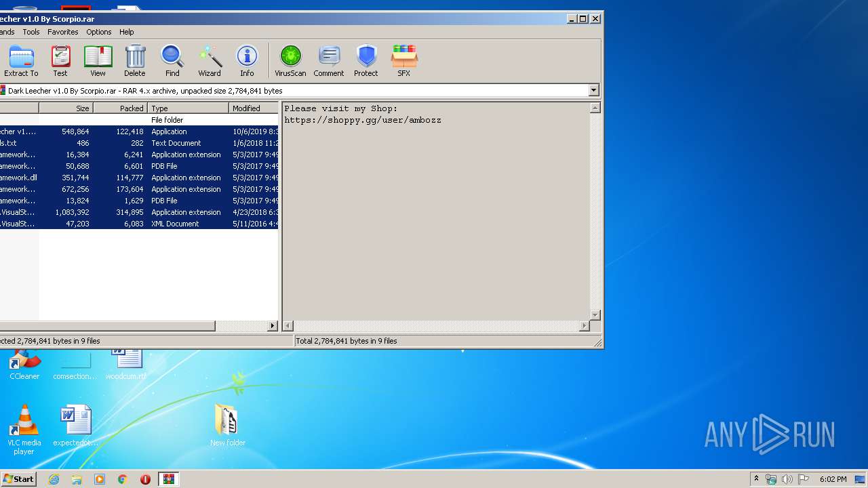Open Internet Explorer from taskbar
The width and height of the screenshot is (868, 488).
tap(54, 479)
